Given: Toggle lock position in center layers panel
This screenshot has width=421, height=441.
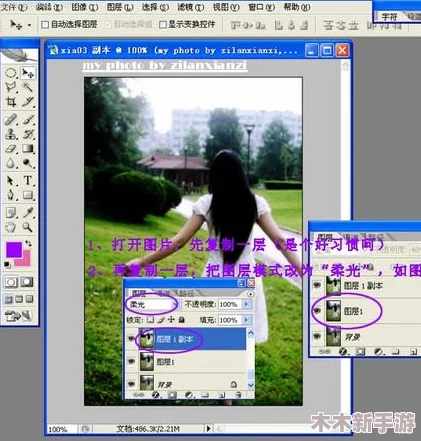Looking at the screenshot, I should click(x=171, y=320).
